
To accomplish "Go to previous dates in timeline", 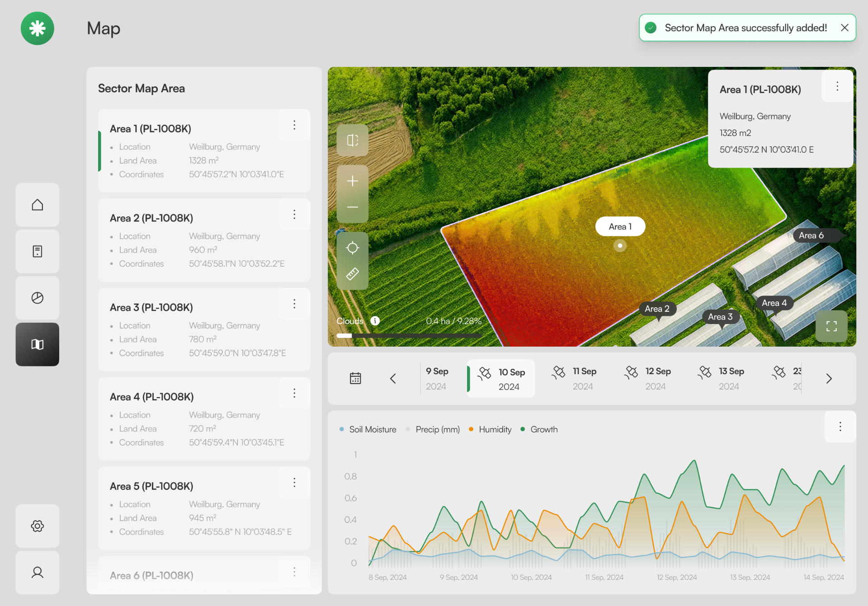I will tap(393, 379).
